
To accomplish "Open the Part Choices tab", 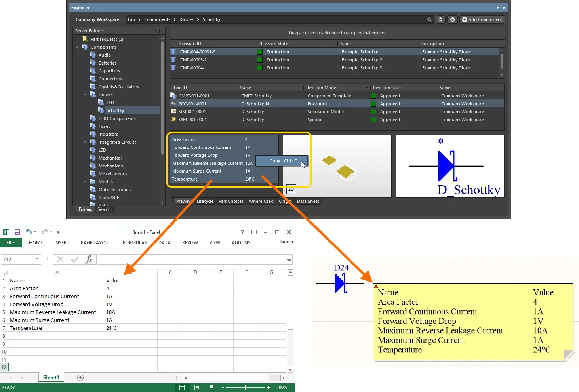I will [x=231, y=201].
